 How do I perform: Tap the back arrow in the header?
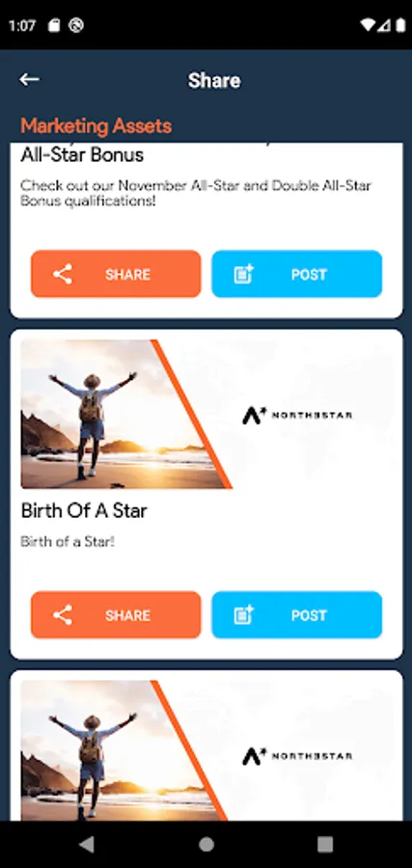[29, 80]
